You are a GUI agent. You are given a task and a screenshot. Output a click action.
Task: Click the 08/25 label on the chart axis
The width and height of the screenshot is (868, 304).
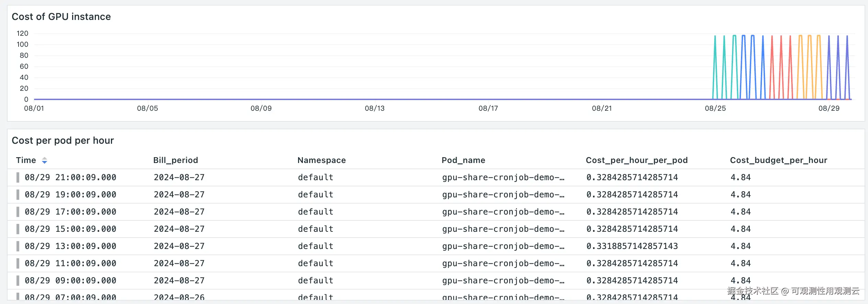point(715,108)
